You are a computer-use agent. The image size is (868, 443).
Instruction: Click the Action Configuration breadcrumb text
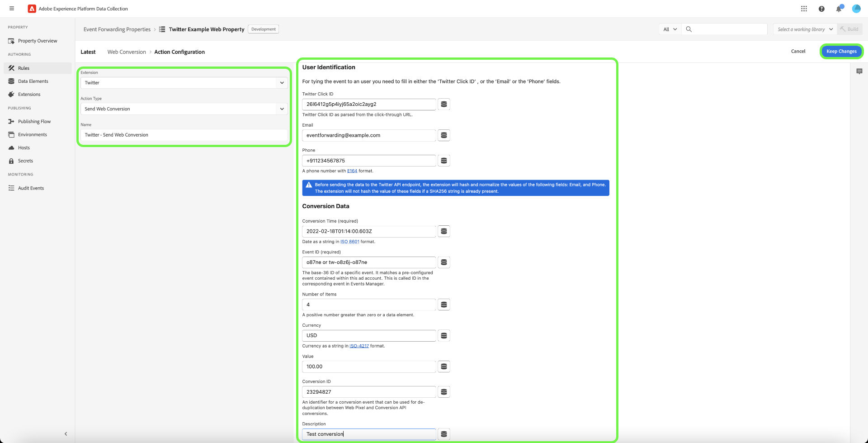point(179,52)
